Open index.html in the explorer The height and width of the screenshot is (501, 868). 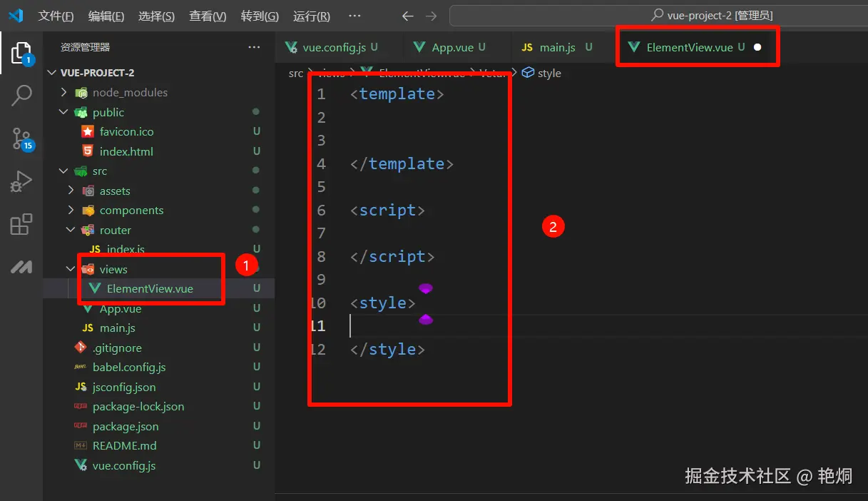pos(126,151)
